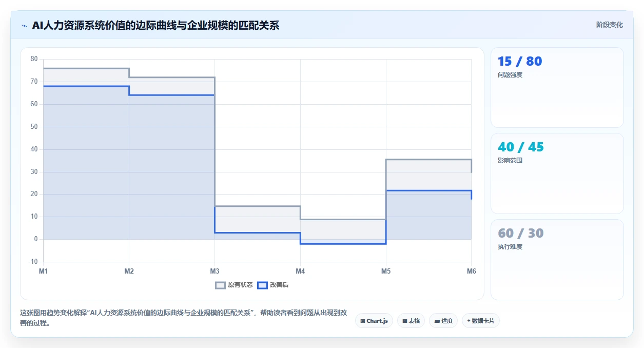Click the 问题强度 label

(510, 75)
